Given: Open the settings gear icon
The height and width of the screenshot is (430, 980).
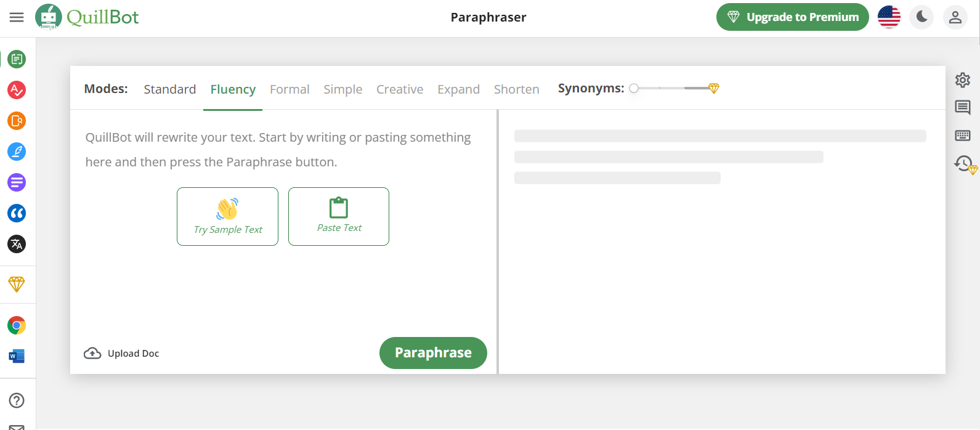Looking at the screenshot, I should pos(963,80).
